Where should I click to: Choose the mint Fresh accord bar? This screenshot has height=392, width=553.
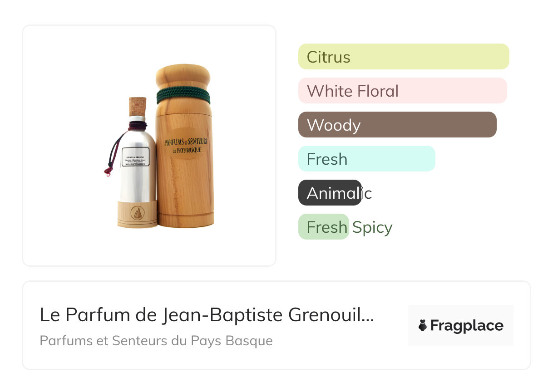click(366, 159)
